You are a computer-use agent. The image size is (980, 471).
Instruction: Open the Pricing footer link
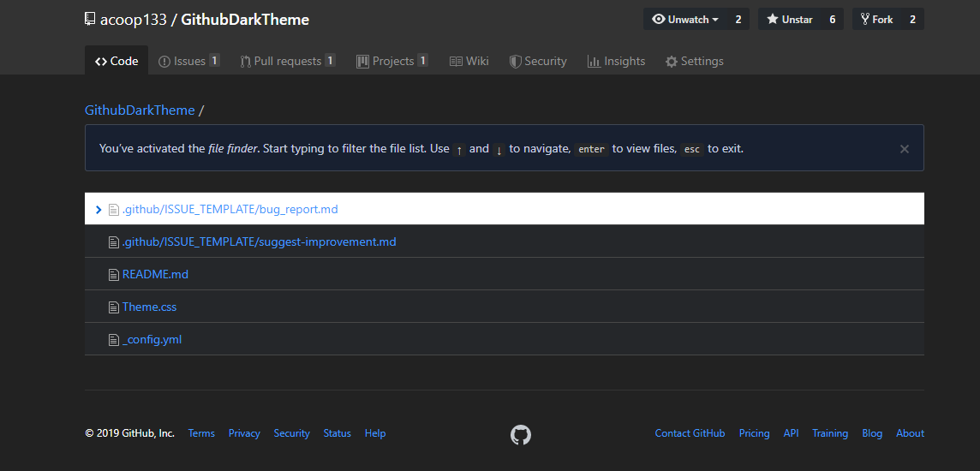[755, 433]
